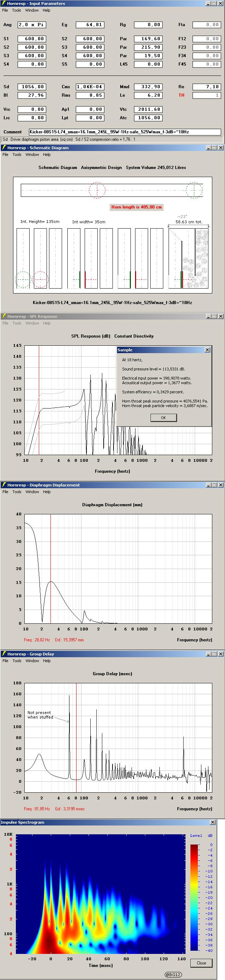Click 'Freq : 81,85 Hz' readout
This screenshot has width=225, height=980.
click(37, 809)
